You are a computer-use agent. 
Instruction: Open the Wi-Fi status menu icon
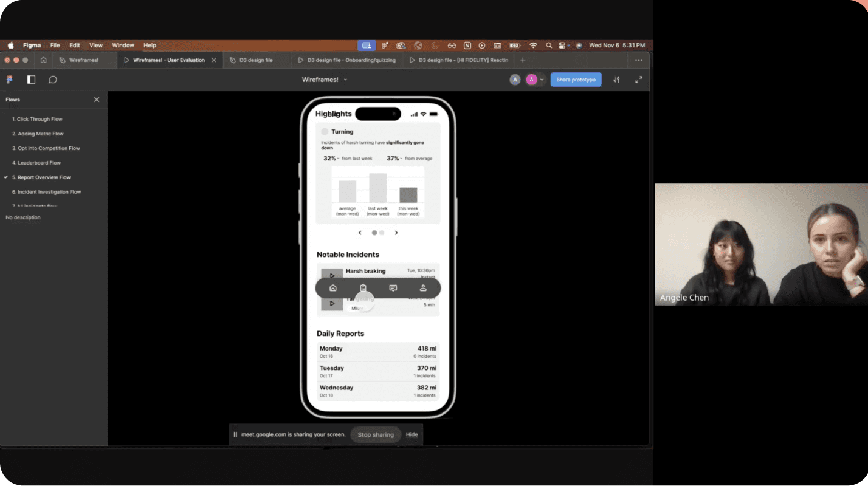click(533, 45)
